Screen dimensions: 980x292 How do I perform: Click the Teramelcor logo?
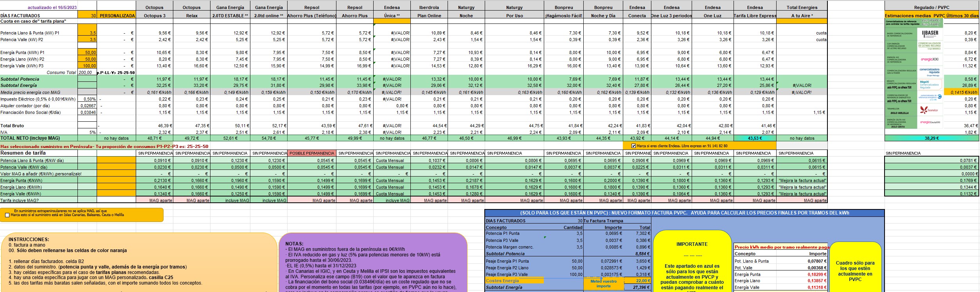click(x=930, y=110)
